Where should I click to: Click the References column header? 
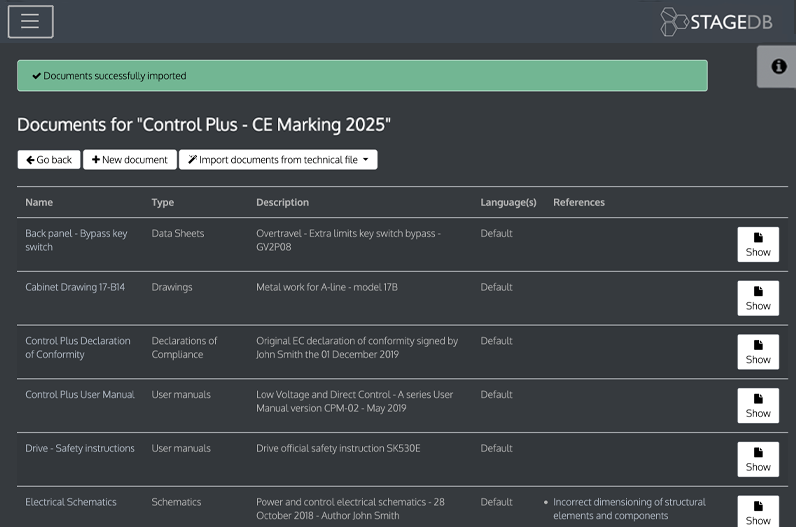(x=578, y=202)
